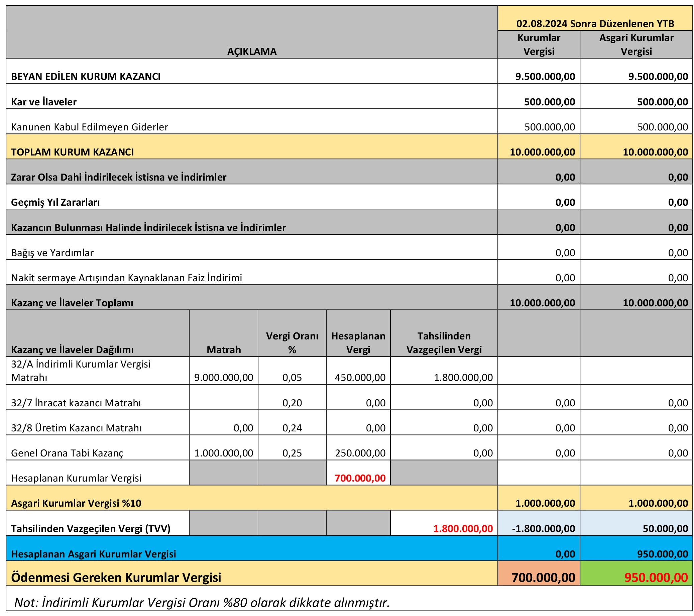Select the 'BEYAN EDİLEN KURUM KAZANCI' row label
The height and width of the screenshot is (616, 694).
[x=86, y=76]
